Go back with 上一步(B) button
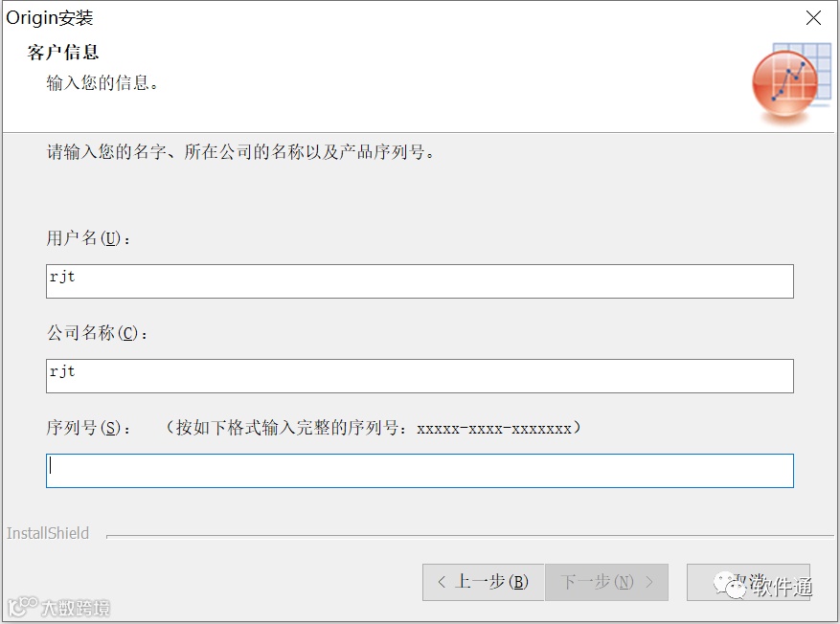The image size is (840, 624). tap(483, 582)
